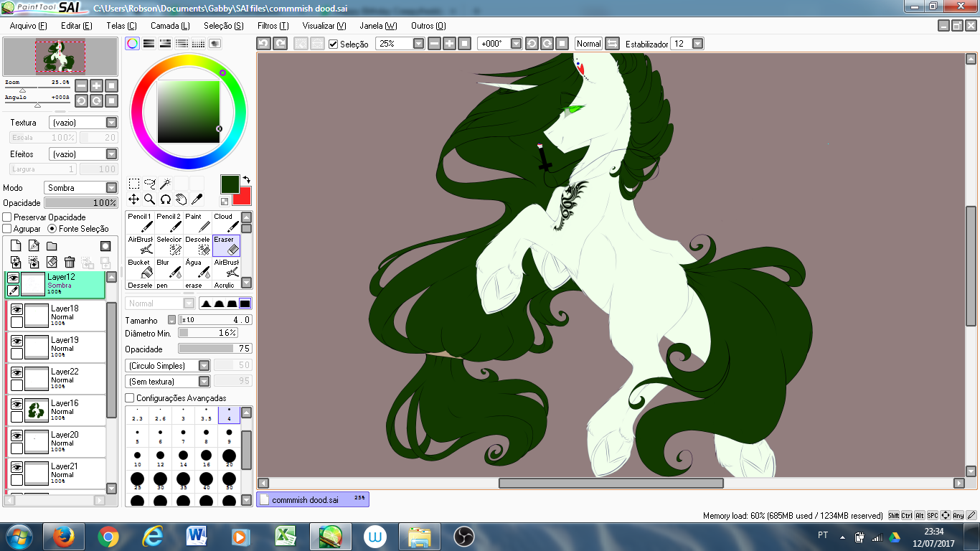The width and height of the screenshot is (980, 551).
Task: Create a new layer folder
Action: coord(52,246)
